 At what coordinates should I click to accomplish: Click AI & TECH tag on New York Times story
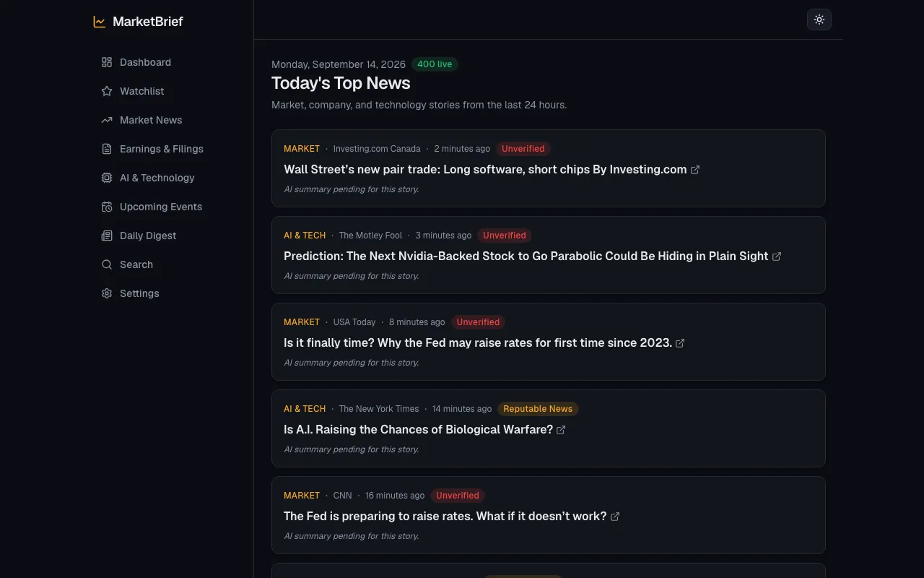[305, 409]
